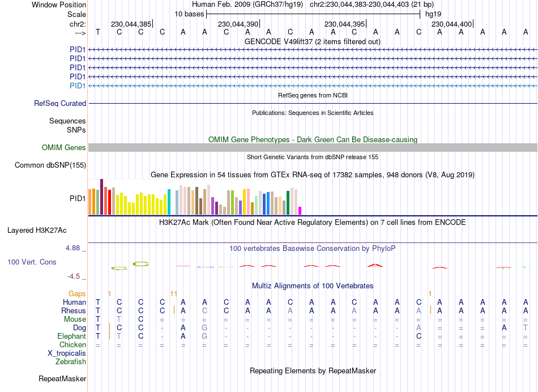Open the GTEx Gene Expression in 54 tissues title

tap(313, 174)
